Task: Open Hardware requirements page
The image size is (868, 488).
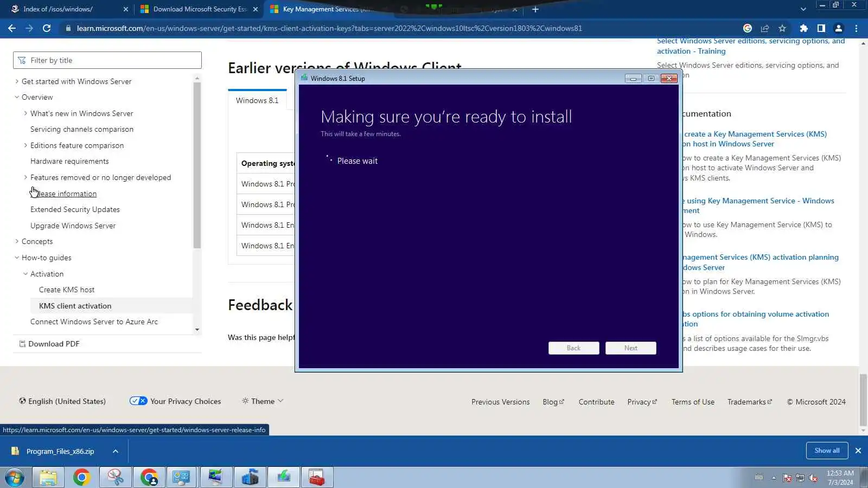Action: click(69, 161)
